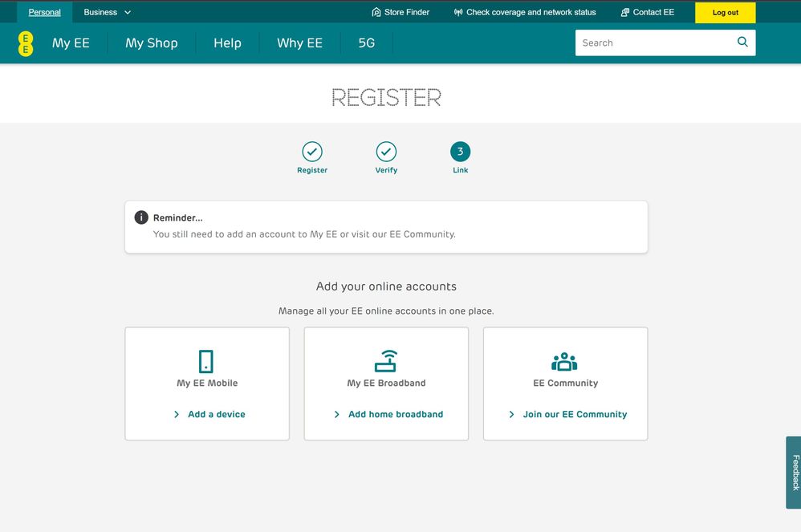Click the Verify step label
The width and height of the screenshot is (801, 532).
tap(386, 170)
